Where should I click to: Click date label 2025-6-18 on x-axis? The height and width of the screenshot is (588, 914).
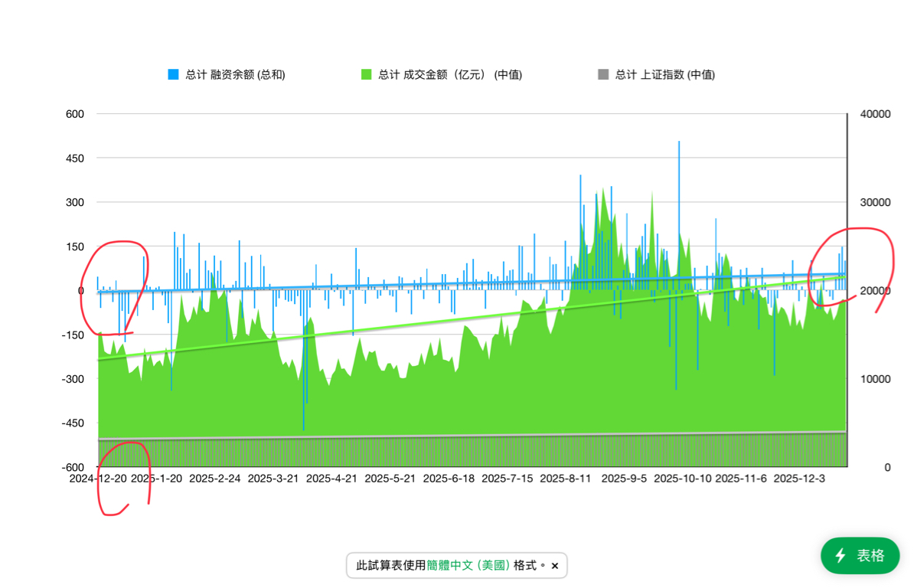[x=449, y=479]
